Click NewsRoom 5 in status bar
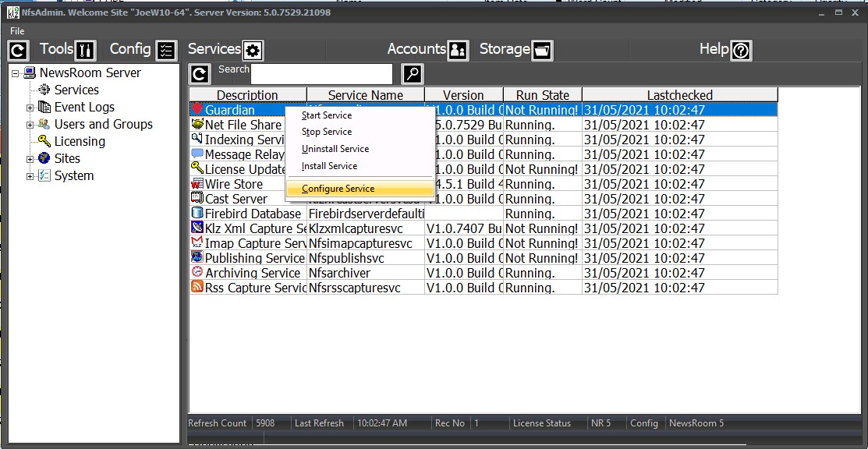The width and height of the screenshot is (868, 449). [696, 423]
